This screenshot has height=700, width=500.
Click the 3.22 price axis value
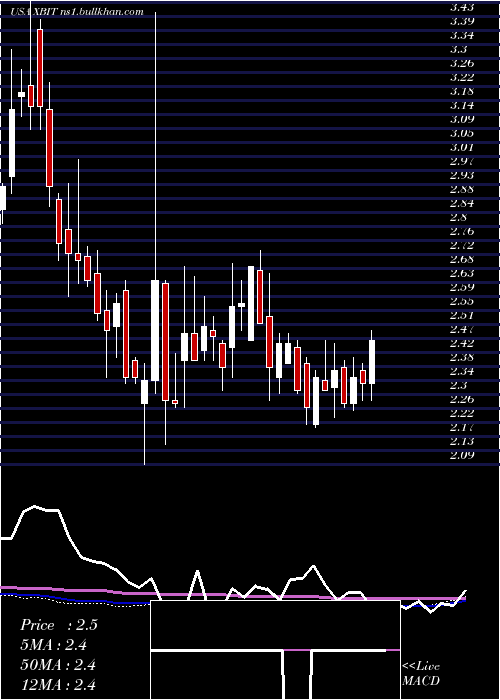coord(462,77)
